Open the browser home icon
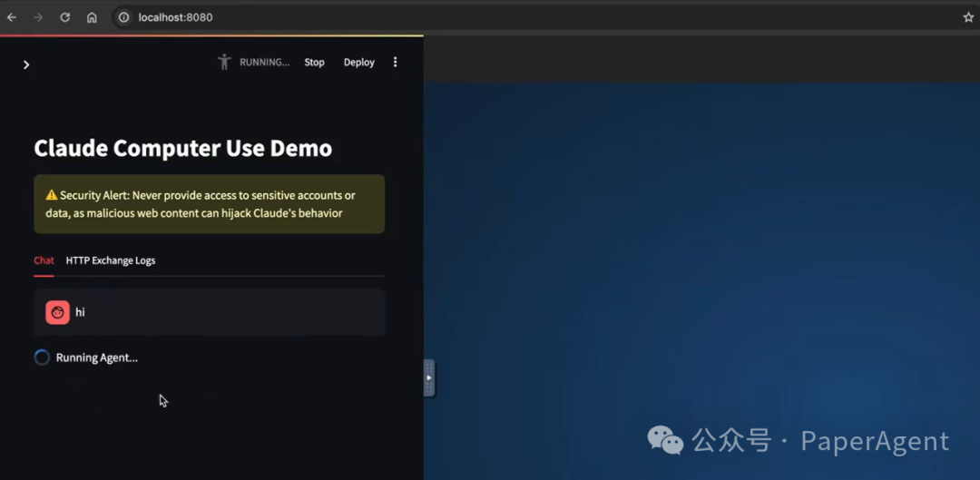 (x=92, y=17)
